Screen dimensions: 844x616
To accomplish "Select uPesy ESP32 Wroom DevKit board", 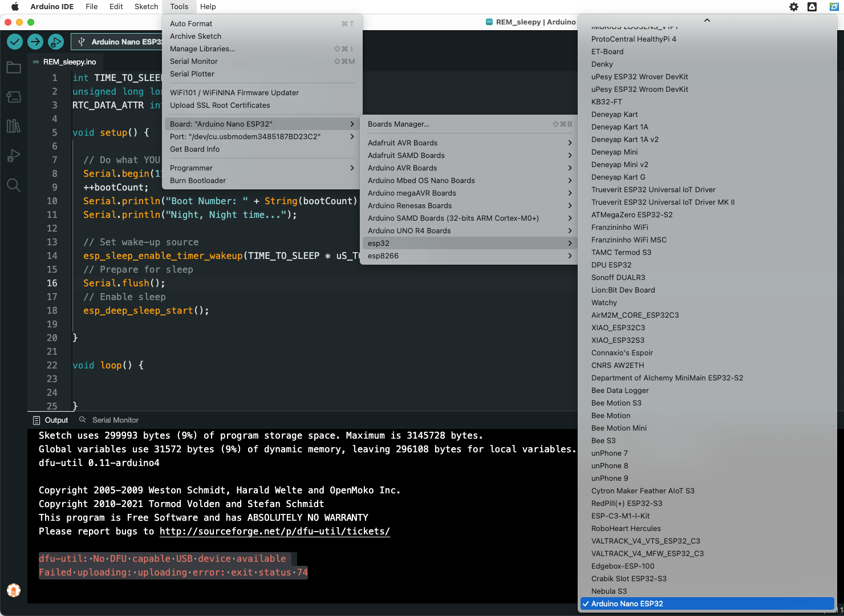I will coord(707,89).
